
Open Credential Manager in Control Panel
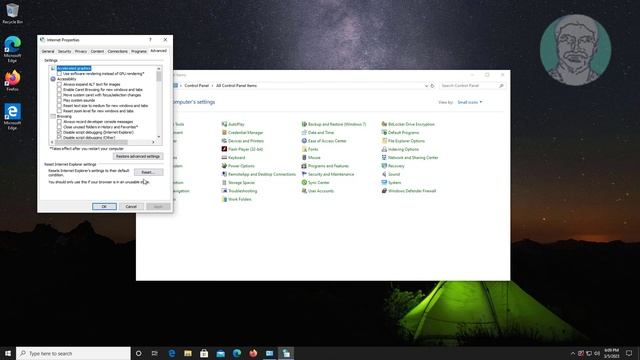click(242, 133)
